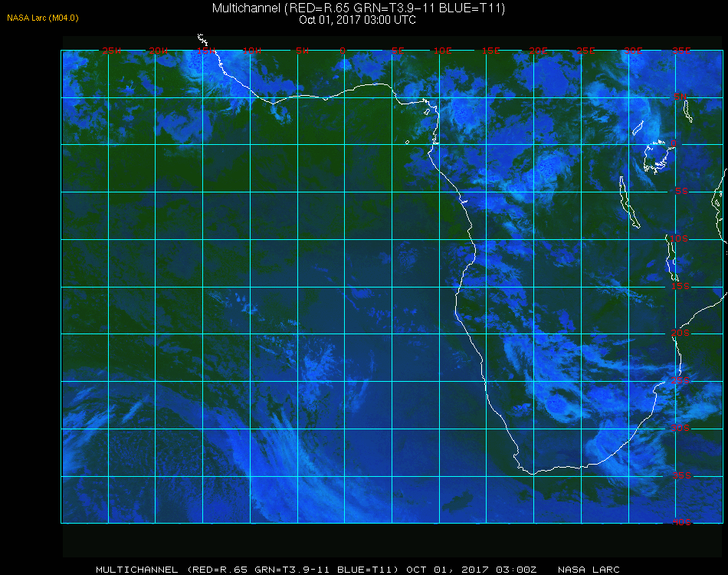Click the 15E longitude label
This screenshot has width=728, height=575.
(x=490, y=51)
